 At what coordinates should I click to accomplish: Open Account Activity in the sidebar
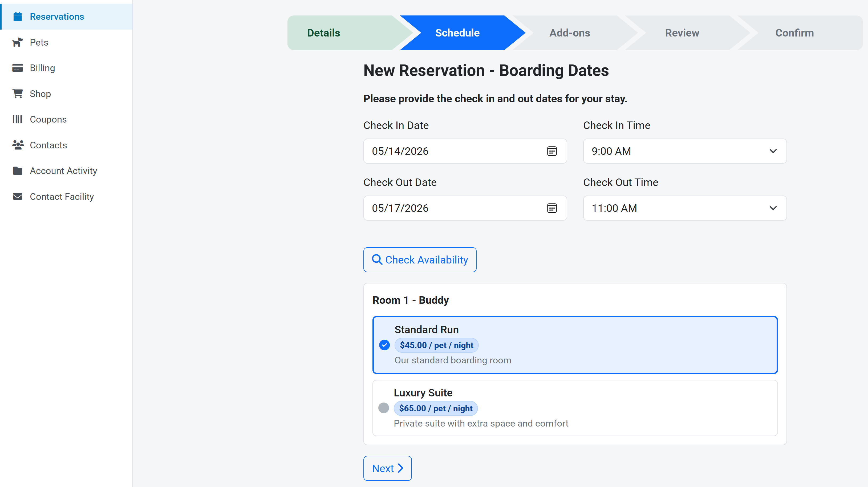(x=66, y=171)
